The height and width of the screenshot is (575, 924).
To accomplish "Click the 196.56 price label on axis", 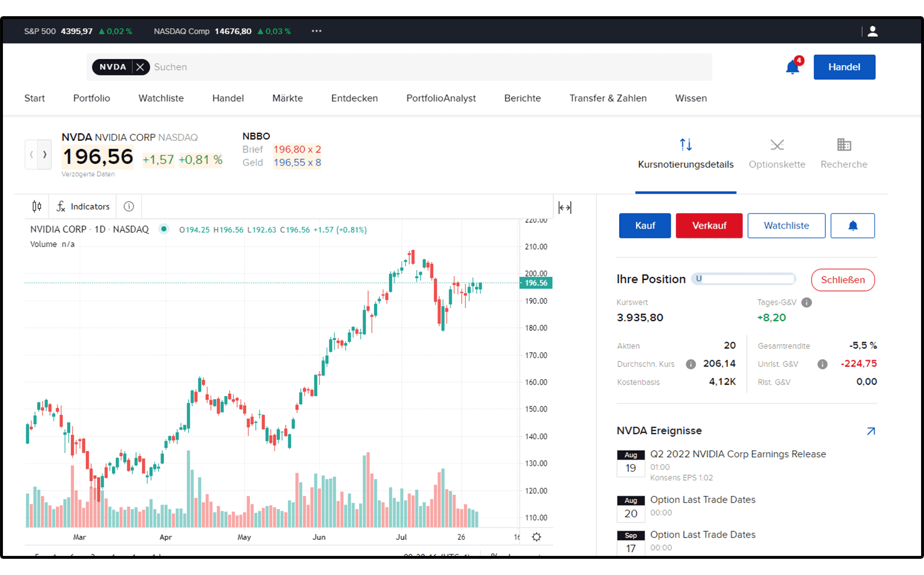I will point(536,283).
